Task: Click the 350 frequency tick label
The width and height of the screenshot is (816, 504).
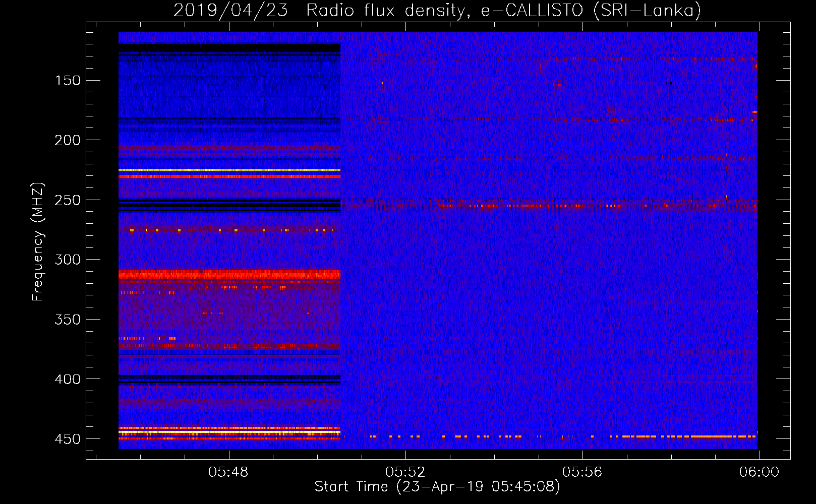Action: tap(68, 320)
